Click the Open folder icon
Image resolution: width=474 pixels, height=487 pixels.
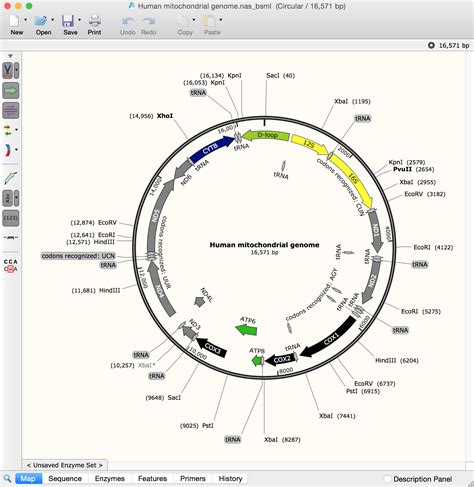pyautogui.click(x=41, y=21)
